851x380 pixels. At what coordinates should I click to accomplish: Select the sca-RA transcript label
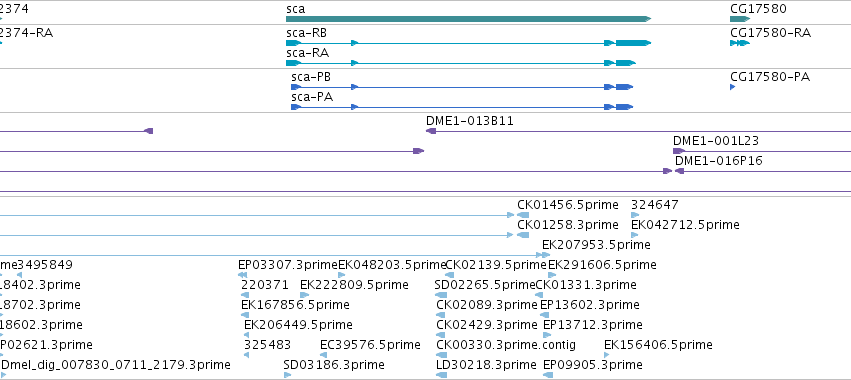(x=307, y=53)
